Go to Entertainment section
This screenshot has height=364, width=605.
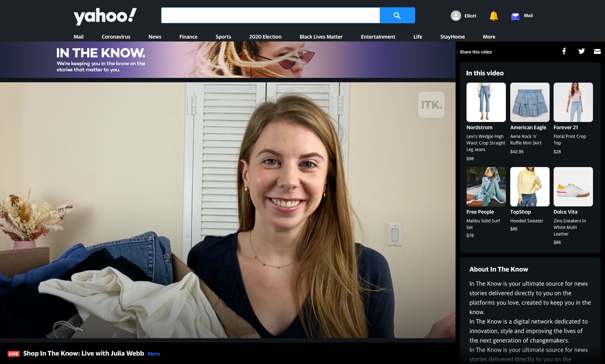378,37
